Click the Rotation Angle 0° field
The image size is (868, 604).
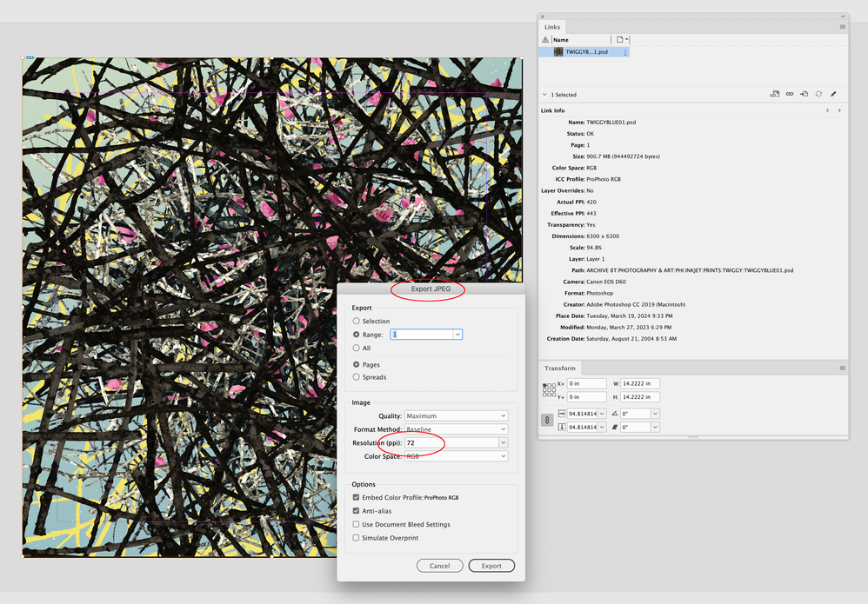[x=635, y=414]
